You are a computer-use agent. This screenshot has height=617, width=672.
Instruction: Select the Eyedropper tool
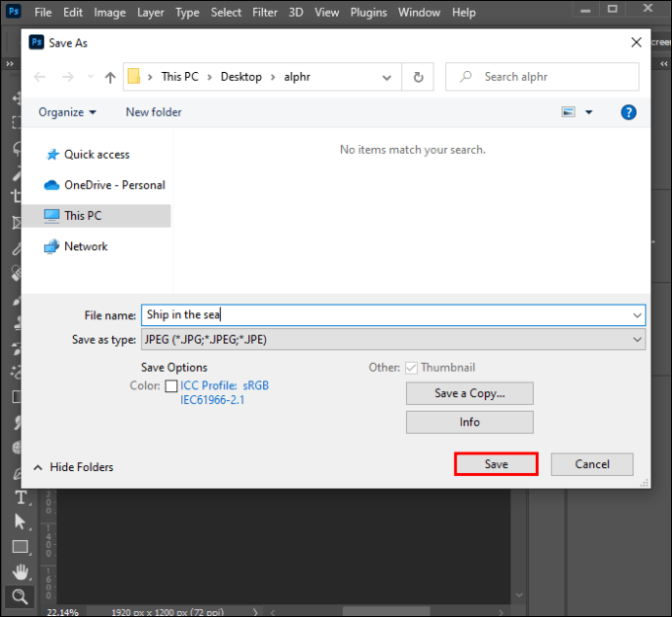[x=17, y=249]
